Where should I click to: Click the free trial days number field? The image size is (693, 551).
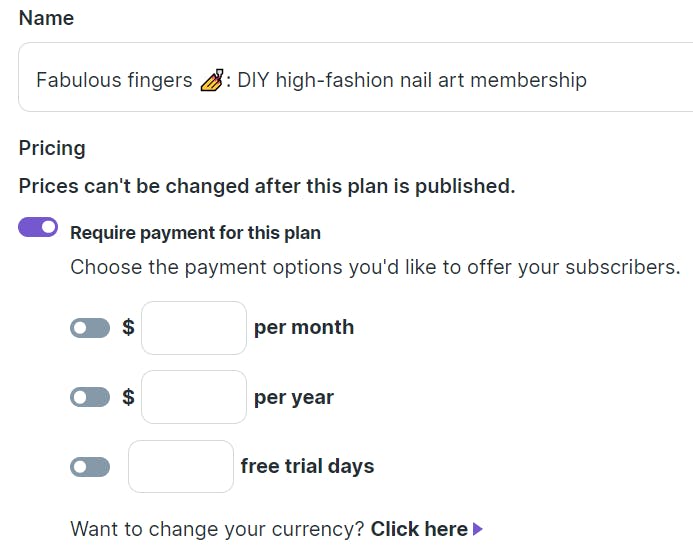tap(181, 466)
